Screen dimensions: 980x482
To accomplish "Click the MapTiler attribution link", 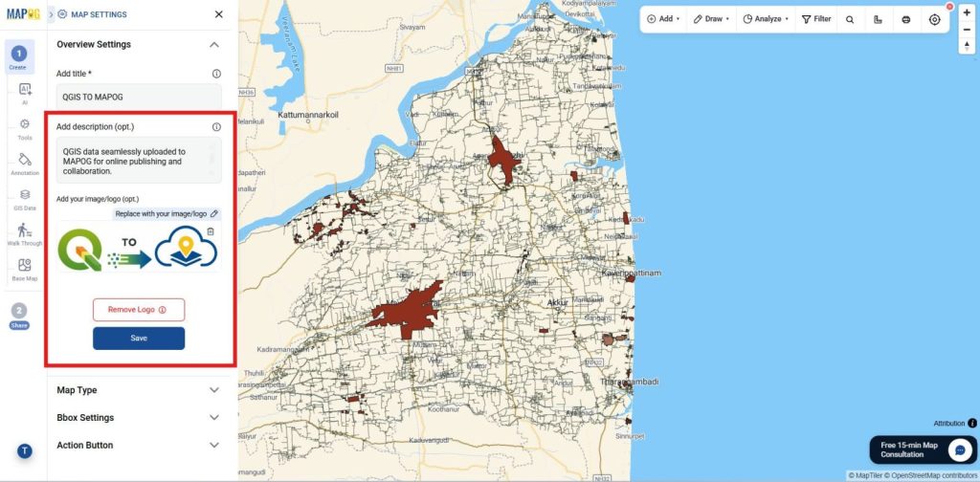I will [865, 475].
